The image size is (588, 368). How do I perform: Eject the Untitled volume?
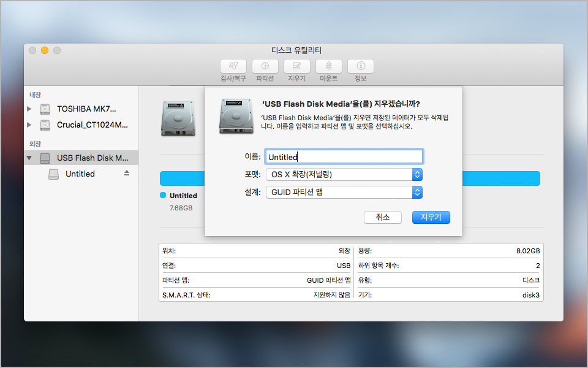tap(127, 173)
